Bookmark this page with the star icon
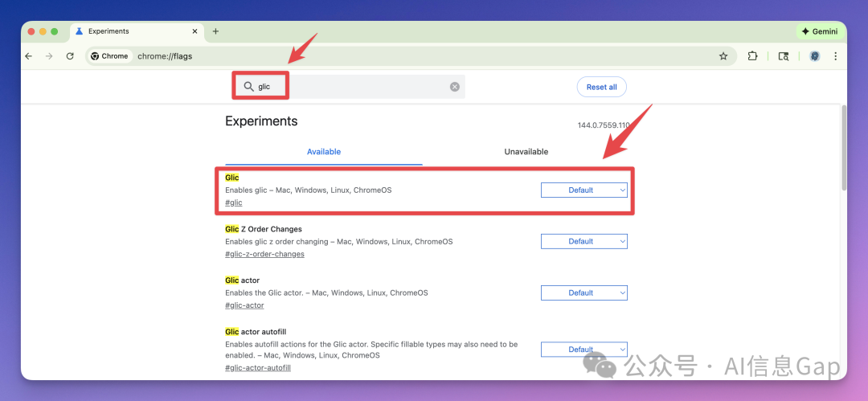868x401 pixels. [723, 56]
